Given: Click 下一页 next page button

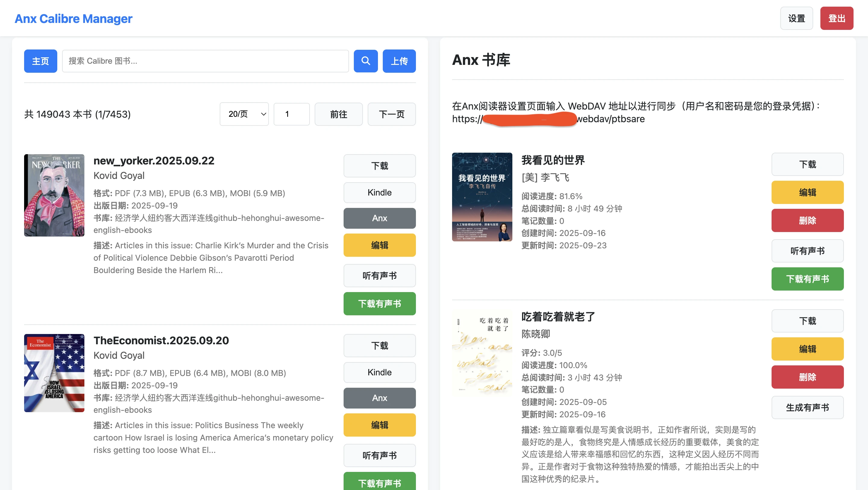Looking at the screenshot, I should pos(392,114).
